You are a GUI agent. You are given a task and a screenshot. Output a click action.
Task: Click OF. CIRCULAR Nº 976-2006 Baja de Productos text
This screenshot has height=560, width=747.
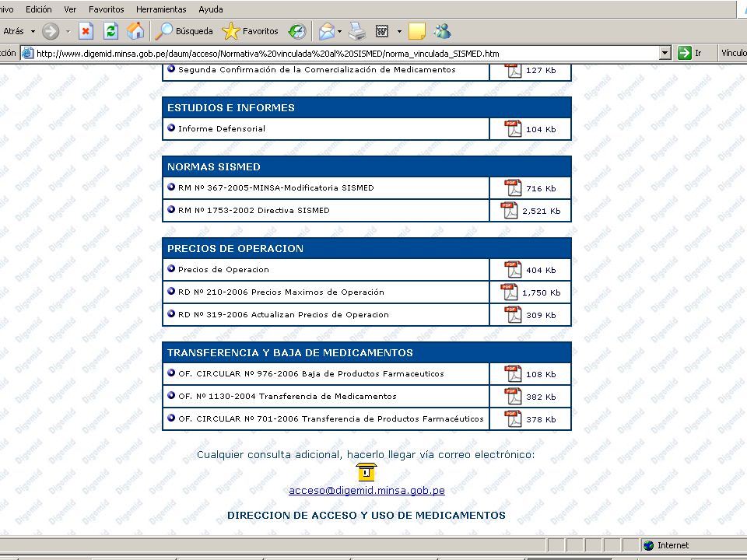tap(311, 374)
